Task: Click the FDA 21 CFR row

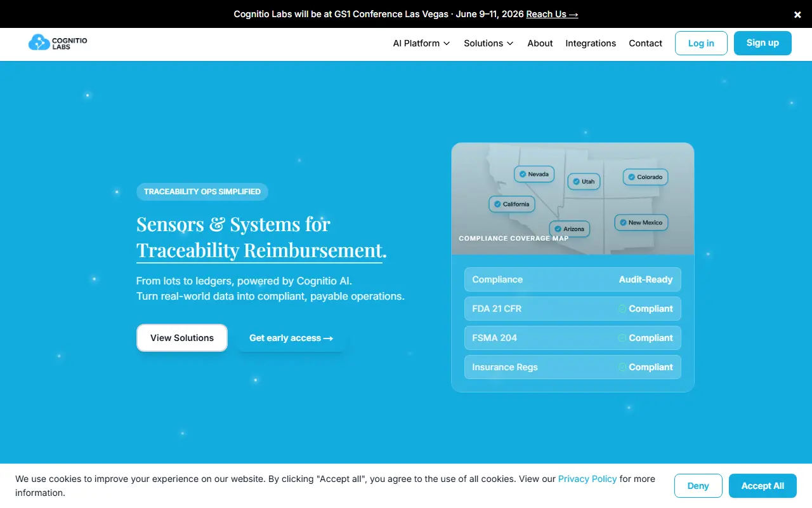Action: coord(573,309)
